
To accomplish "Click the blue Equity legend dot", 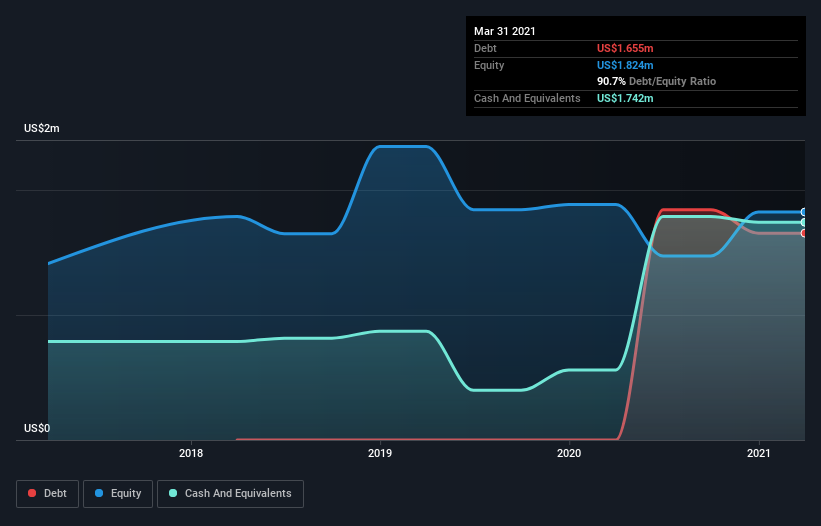I will pos(99,493).
